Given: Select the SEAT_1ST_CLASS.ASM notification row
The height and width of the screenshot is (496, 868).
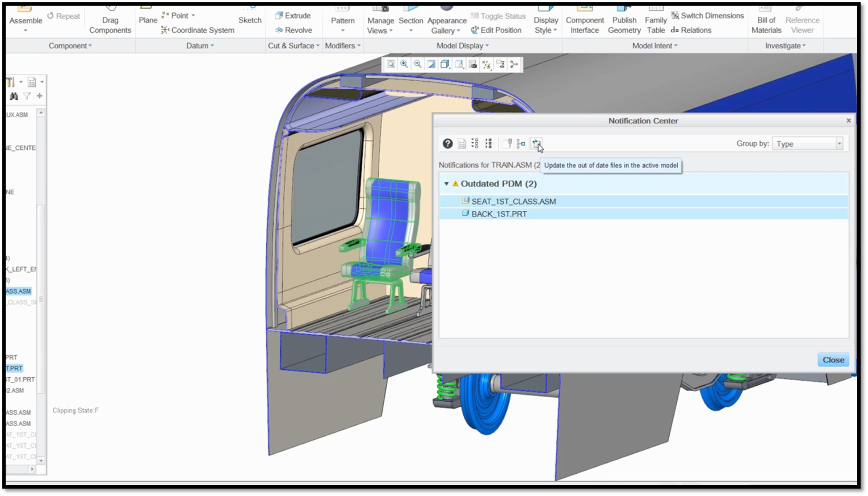Looking at the screenshot, I should pos(644,201).
